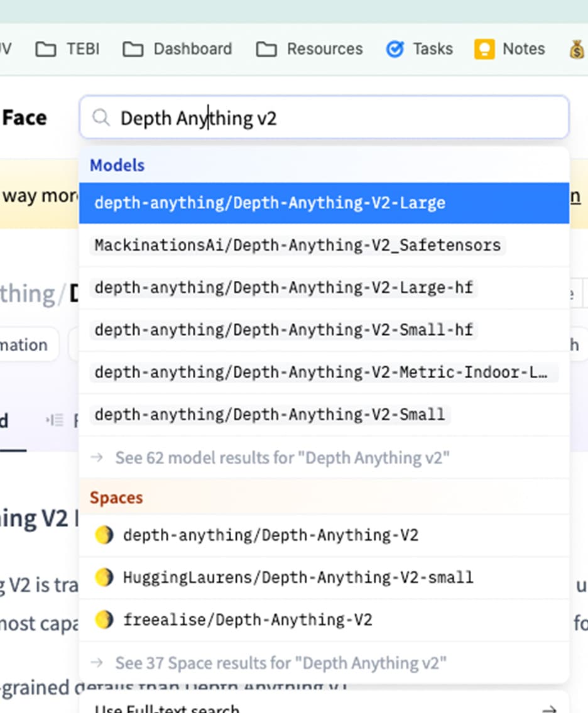Open the Notes bookmark
588x713 pixels.
point(510,49)
